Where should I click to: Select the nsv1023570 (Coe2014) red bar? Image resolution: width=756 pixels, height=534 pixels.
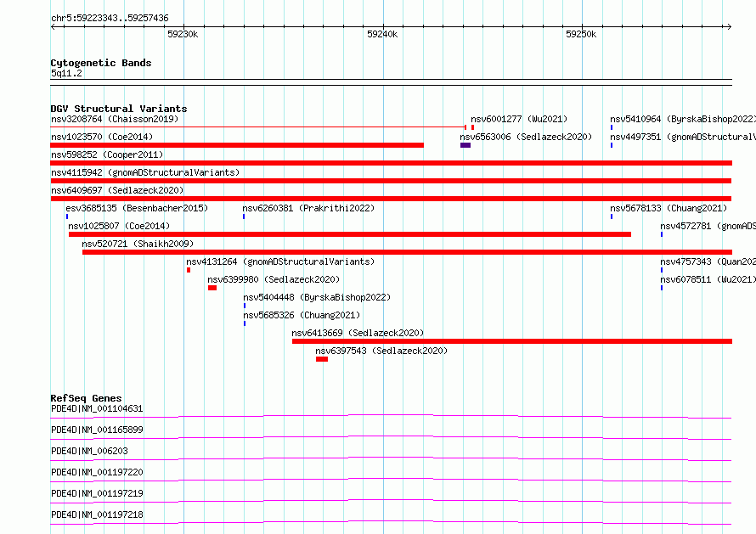pos(237,145)
